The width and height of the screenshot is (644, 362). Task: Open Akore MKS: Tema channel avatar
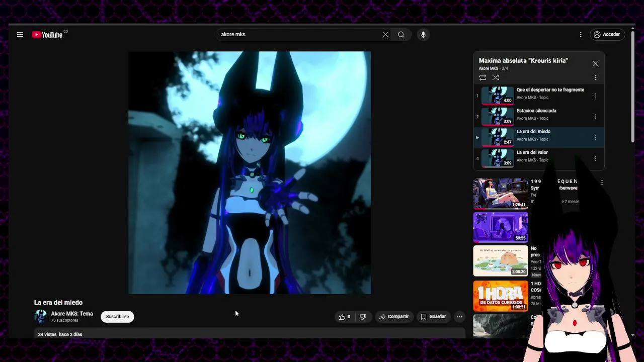41,316
